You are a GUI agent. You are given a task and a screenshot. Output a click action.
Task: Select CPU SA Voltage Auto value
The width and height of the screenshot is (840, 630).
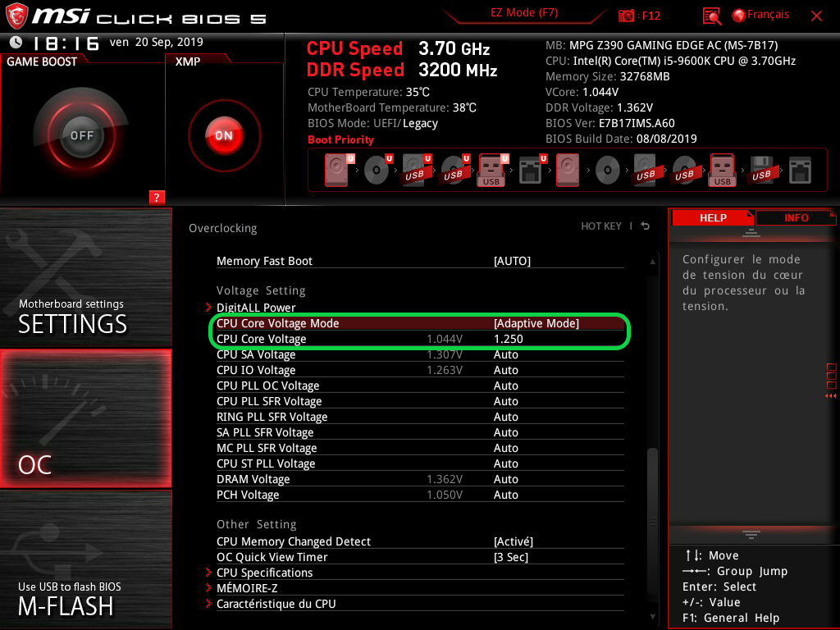505,354
